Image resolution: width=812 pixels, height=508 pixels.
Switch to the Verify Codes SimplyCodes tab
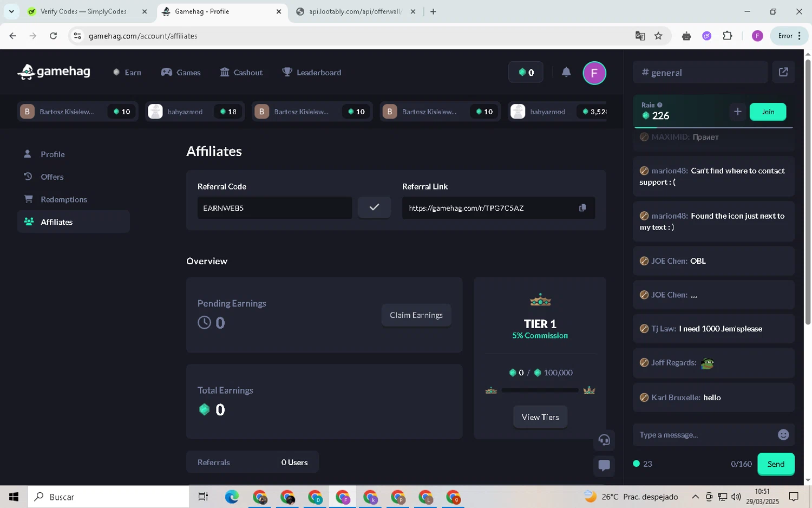[83, 11]
